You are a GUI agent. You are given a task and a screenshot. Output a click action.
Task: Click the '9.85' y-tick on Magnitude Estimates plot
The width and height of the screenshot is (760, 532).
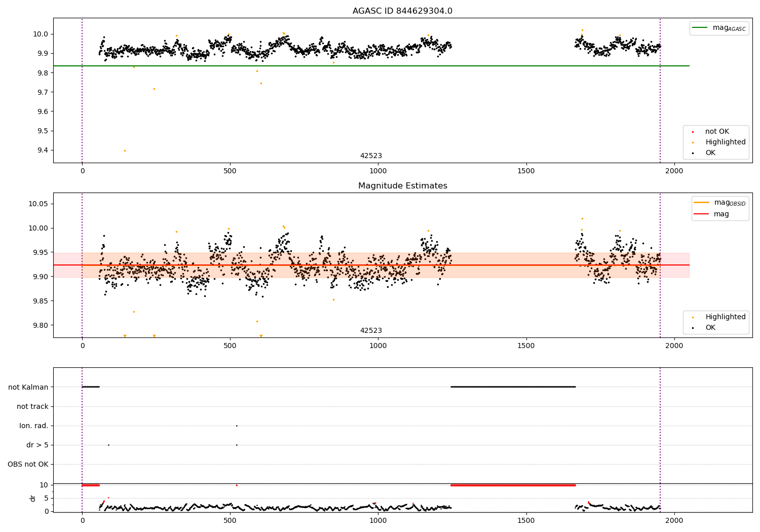41,301
